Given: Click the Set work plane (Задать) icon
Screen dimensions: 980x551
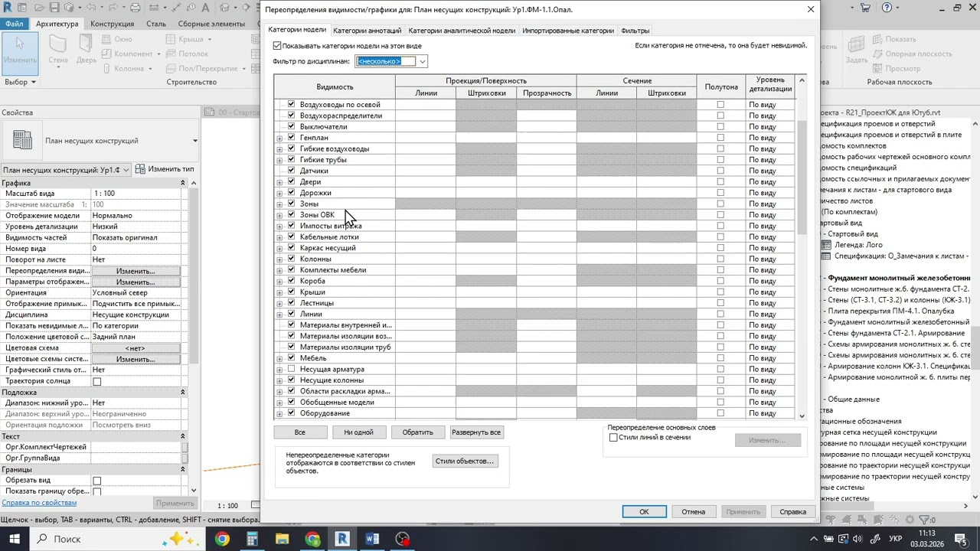Looking at the screenshot, I should click(x=857, y=51).
